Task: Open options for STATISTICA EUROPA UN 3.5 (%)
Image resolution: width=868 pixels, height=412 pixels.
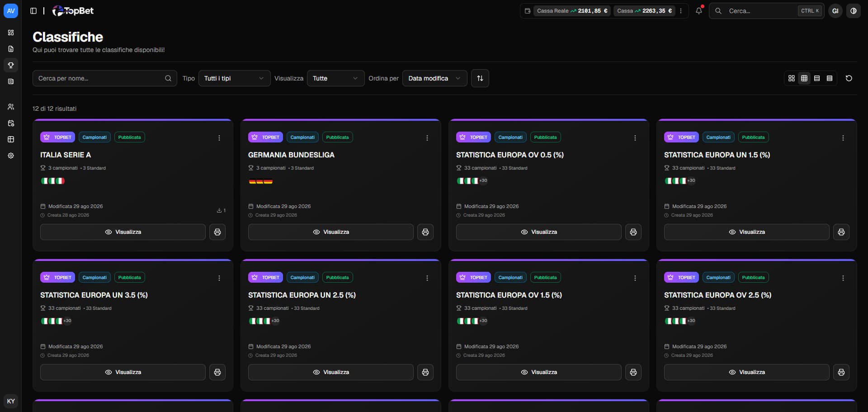Action: tap(219, 278)
